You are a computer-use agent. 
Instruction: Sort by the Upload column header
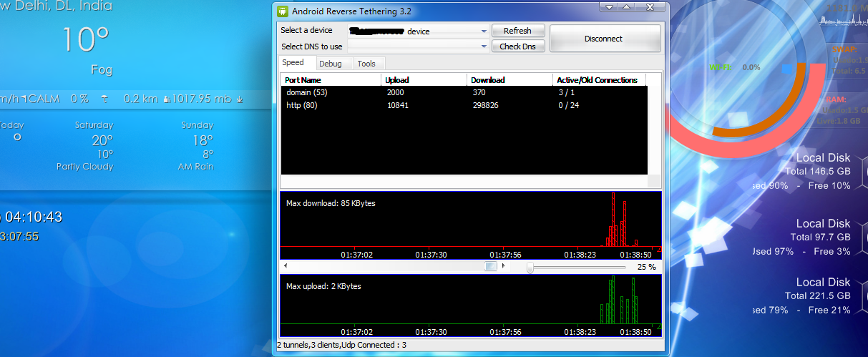424,80
